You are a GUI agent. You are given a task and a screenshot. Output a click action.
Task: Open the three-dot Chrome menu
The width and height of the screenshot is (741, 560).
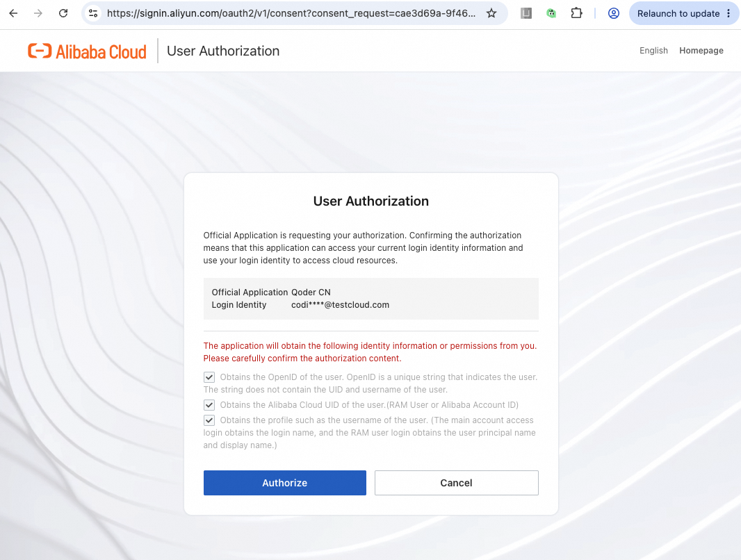pyautogui.click(x=728, y=13)
